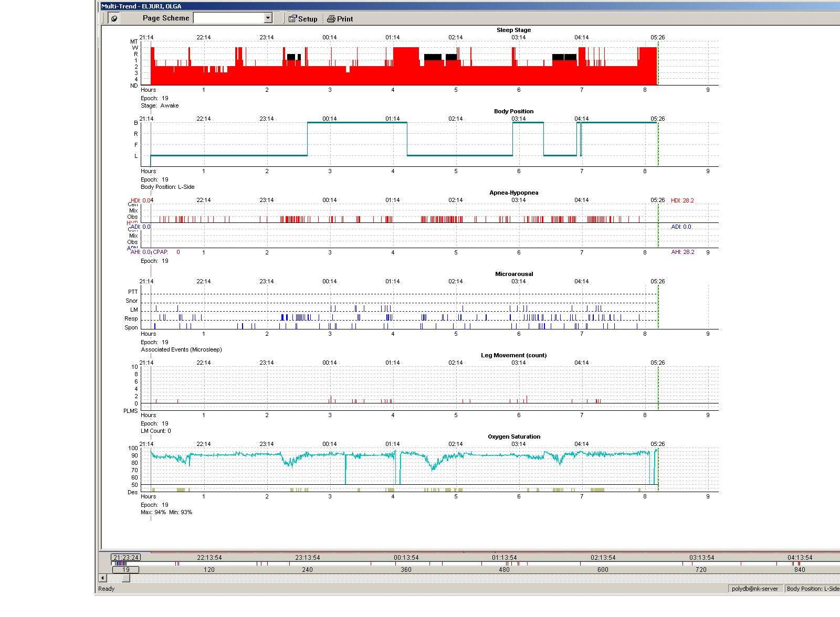Click the Print button
Screen dimensions: 840x617
pyautogui.click(x=340, y=19)
